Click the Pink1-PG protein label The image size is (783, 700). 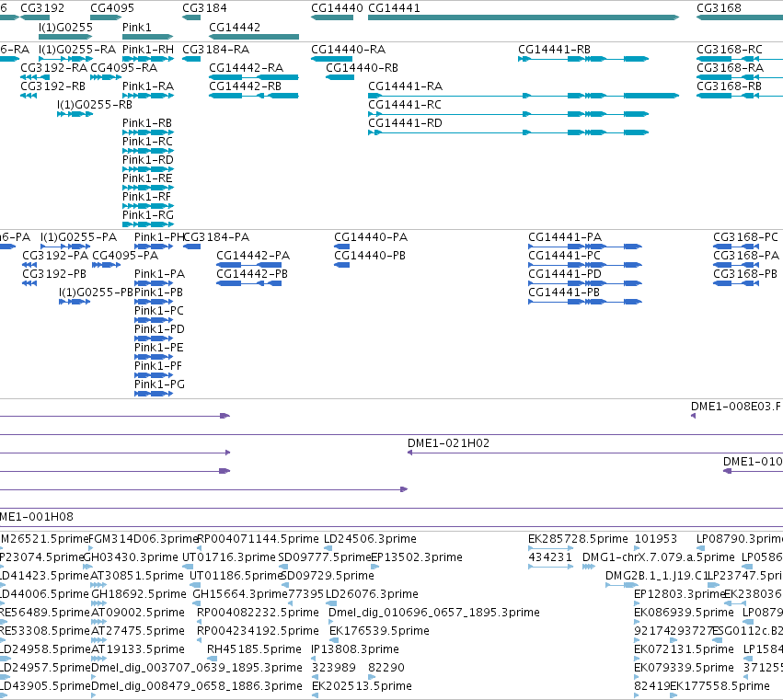159,384
